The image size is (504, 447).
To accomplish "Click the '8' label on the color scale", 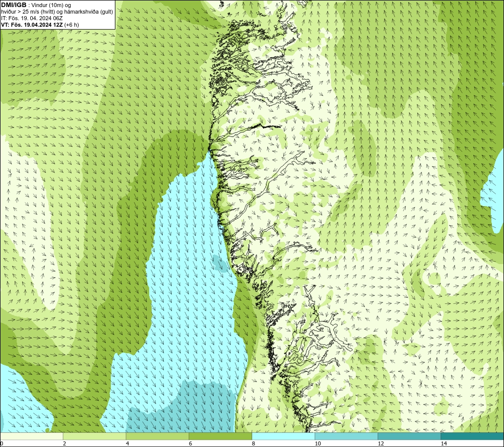I will click(254, 443).
